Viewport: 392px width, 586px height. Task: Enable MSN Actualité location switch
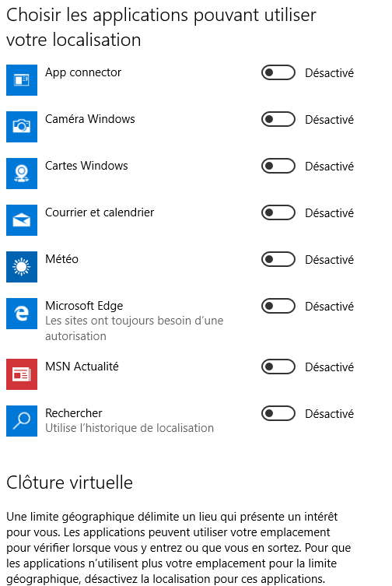(278, 367)
